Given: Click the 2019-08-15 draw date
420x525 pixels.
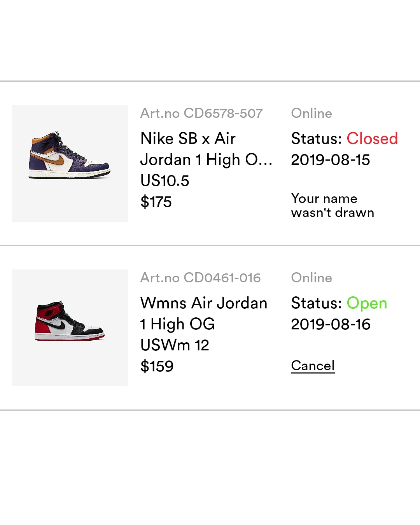Looking at the screenshot, I should [331, 160].
